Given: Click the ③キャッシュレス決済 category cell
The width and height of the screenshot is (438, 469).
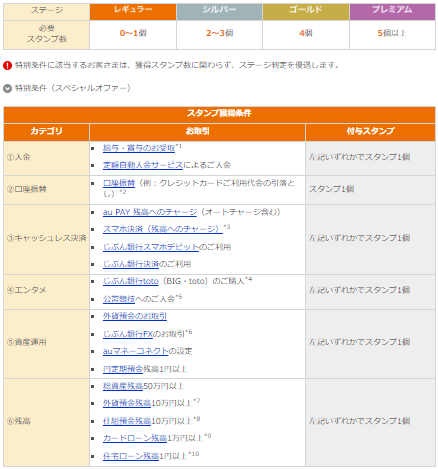Looking at the screenshot, I should click(x=46, y=239).
